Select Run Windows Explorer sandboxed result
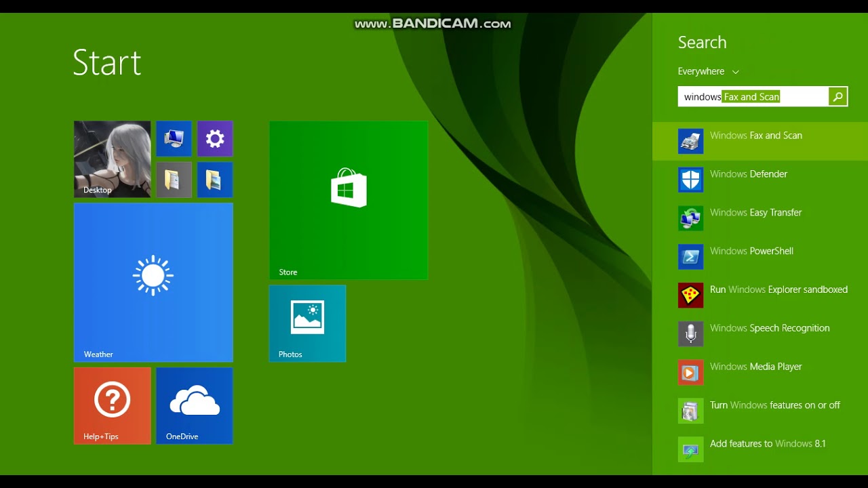This screenshot has height=488, width=868. (760, 296)
